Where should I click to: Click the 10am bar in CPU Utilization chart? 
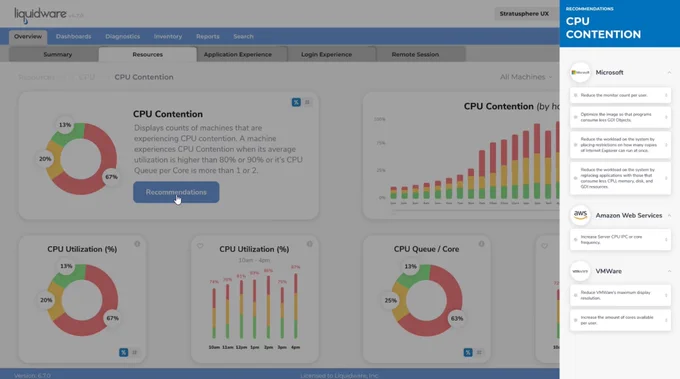pos(214,313)
